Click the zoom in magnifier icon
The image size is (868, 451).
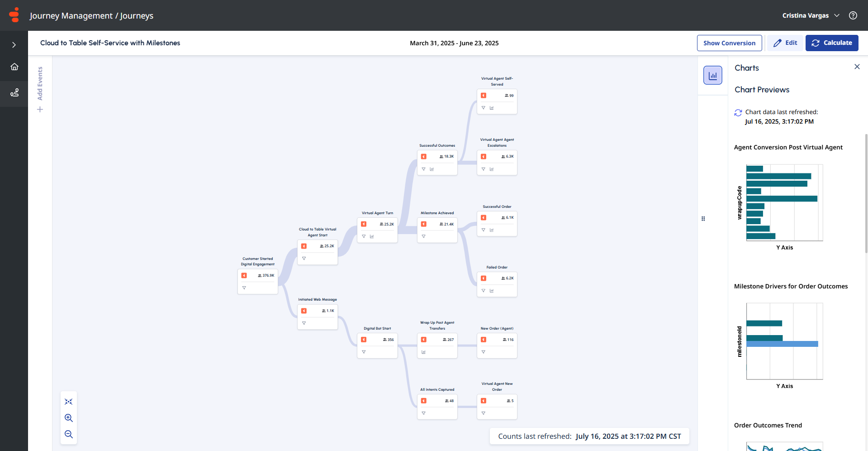(x=69, y=418)
